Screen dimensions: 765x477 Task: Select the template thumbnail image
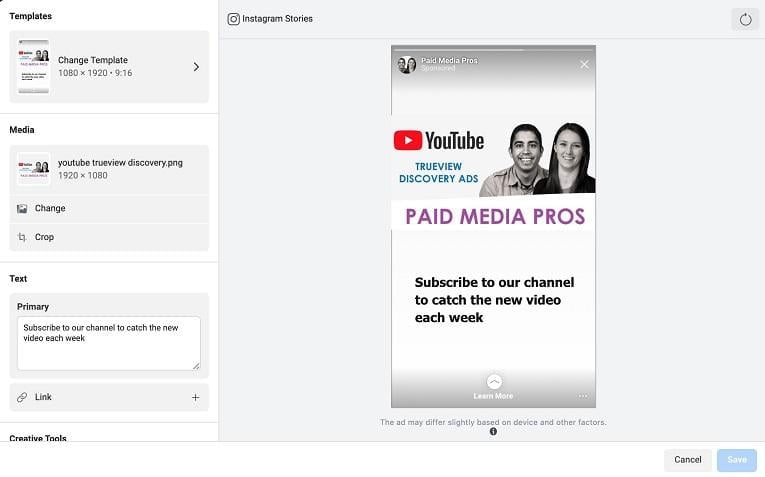[34, 66]
